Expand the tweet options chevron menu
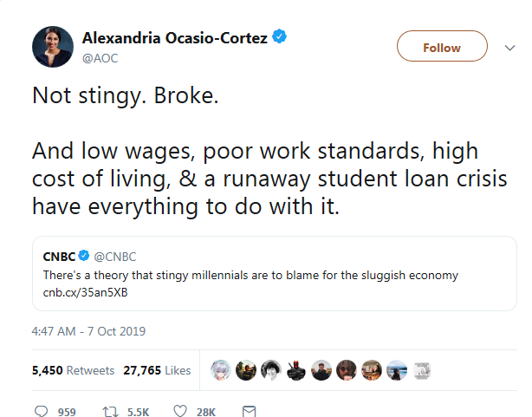Image resolution: width=532 pixels, height=417 pixels. tap(509, 48)
